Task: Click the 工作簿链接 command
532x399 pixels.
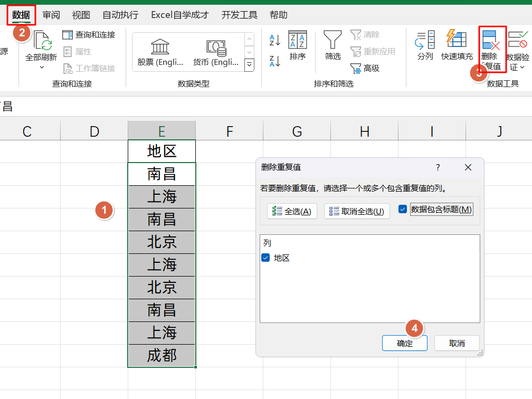Action: click(89, 69)
